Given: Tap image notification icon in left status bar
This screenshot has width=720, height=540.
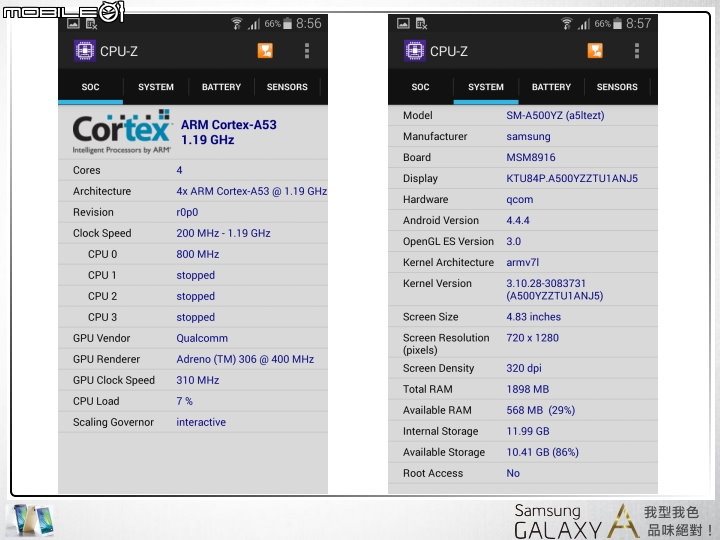Looking at the screenshot, I should coord(73,23).
